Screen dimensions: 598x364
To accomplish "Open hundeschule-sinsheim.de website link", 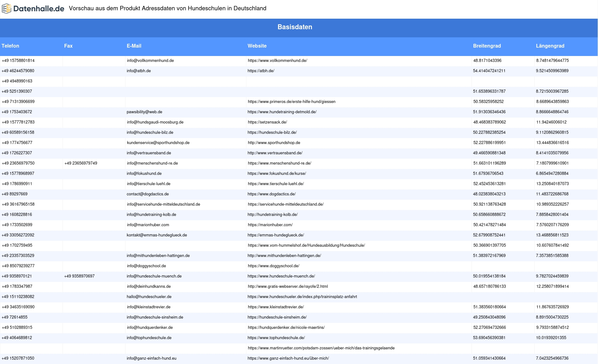I will (x=277, y=317).
